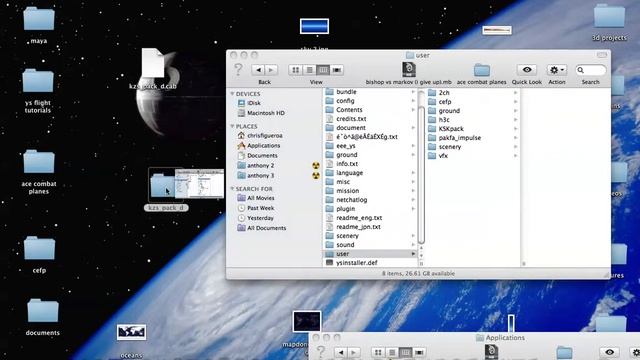
Task: Select the mapdone image on desktop
Action: 307,321
